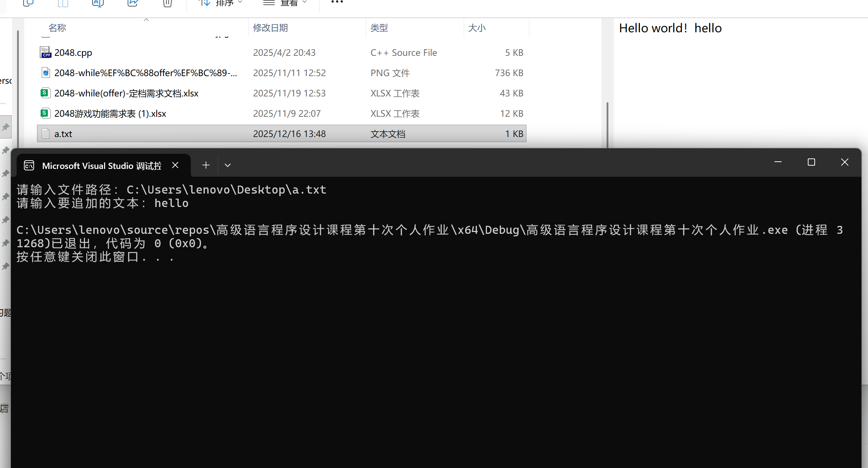The width and height of the screenshot is (868, 468).
Task: Add a new terminal tab with plus
Action: (x=206, y=165)
